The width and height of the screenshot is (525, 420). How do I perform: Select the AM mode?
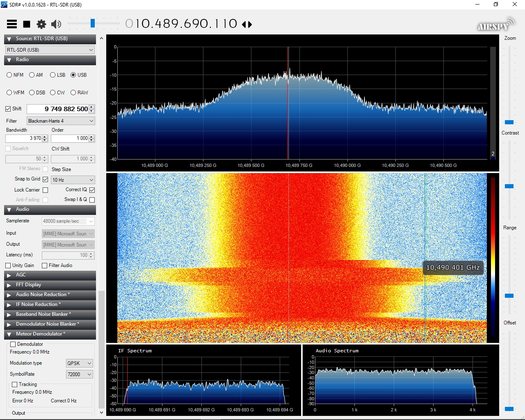(x=32, y=75)
